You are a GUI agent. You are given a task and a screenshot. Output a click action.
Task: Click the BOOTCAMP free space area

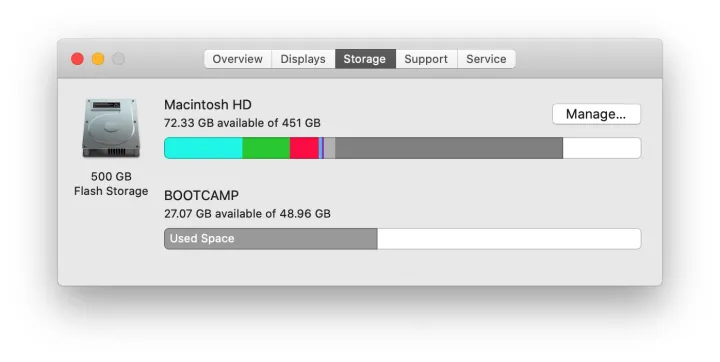tap(509, 239)
